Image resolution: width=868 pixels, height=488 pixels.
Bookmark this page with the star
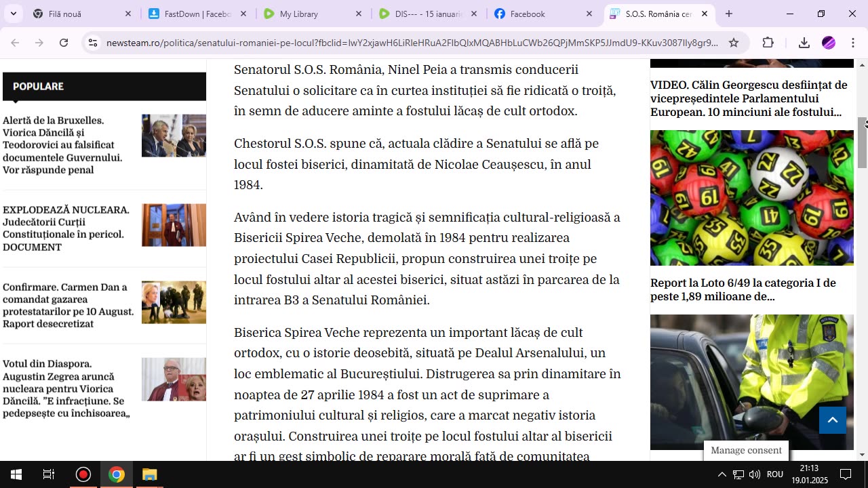point(734,43)
